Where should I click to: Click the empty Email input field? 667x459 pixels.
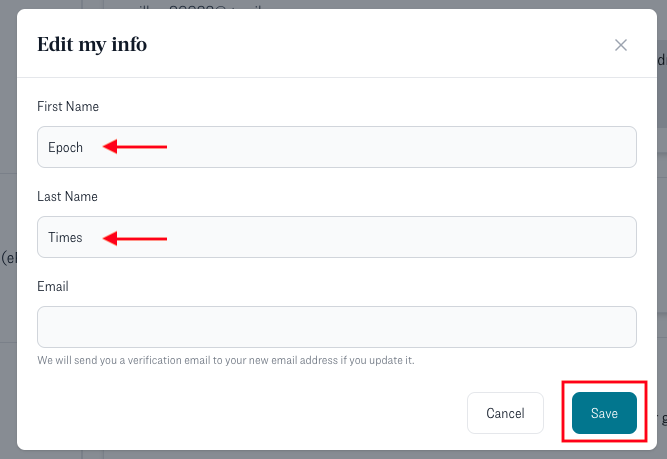click(337, 327)
